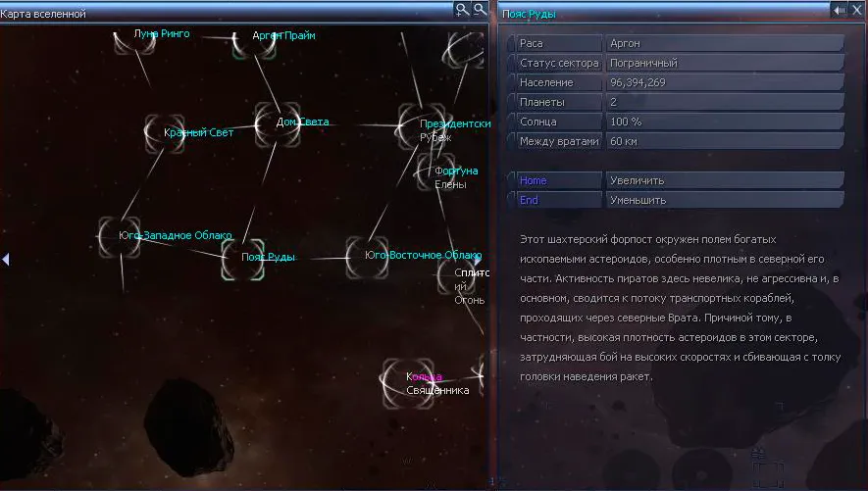Click the Пояс Руды panel title
The width and height of the screenshot is (868, 491).
(x=529, y=15)
